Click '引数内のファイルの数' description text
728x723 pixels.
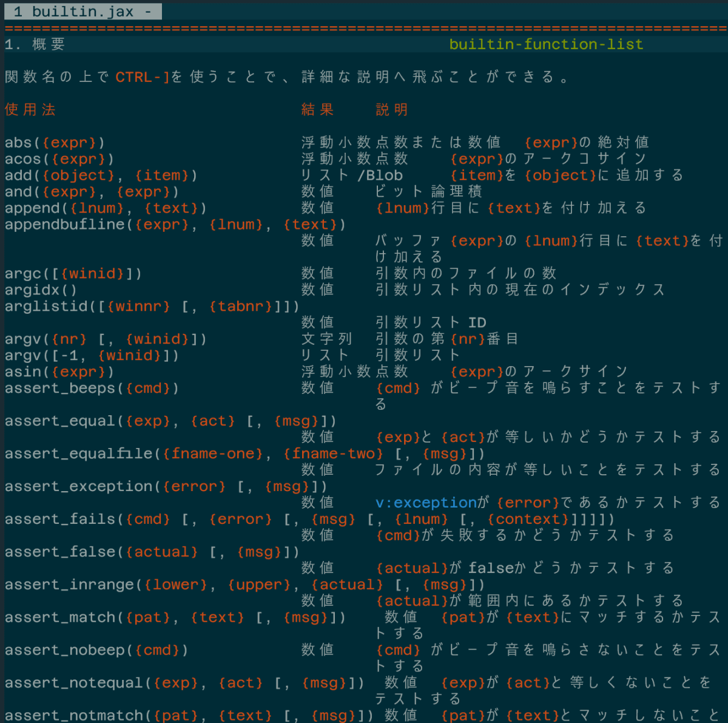coord(466,274)
